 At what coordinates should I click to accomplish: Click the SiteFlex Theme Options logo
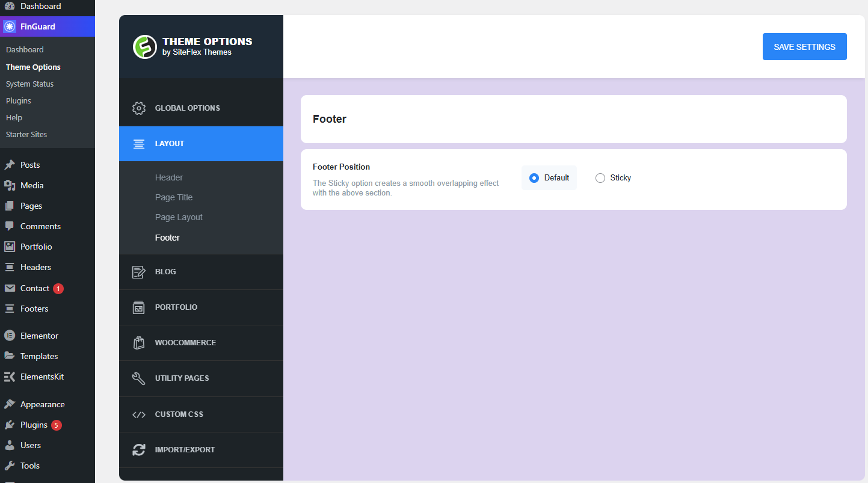click(x=145, y=47)
